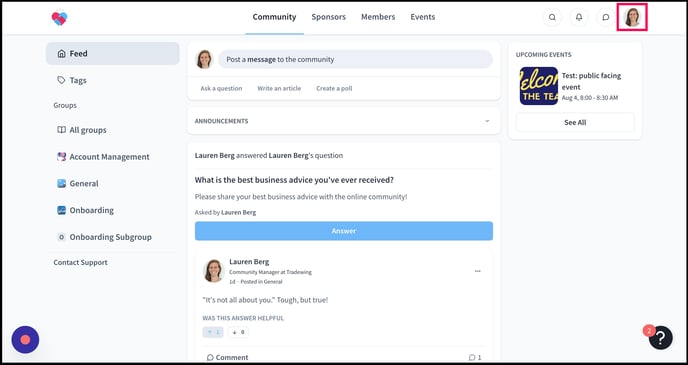Open the Events tab
The height and width of the screenshot is (365, 688).
point(423,17)
